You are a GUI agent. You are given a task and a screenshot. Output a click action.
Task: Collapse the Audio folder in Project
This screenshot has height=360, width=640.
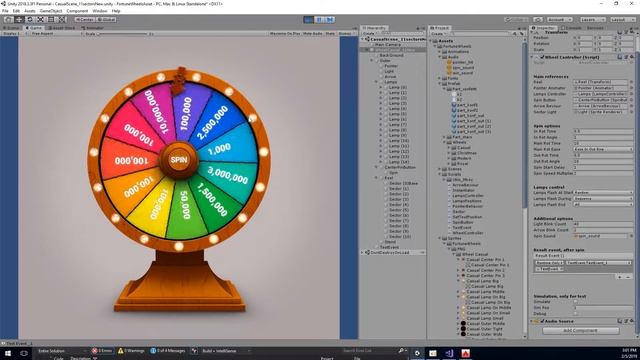440,57
